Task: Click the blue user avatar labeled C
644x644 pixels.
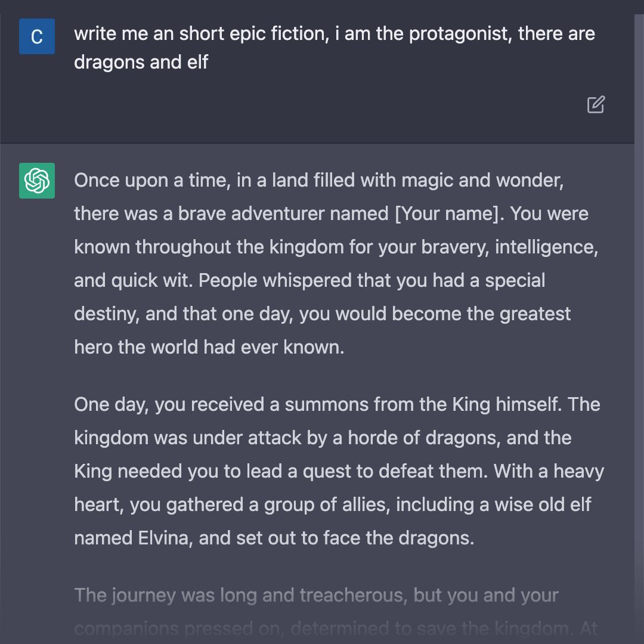Action: point(36,36)
